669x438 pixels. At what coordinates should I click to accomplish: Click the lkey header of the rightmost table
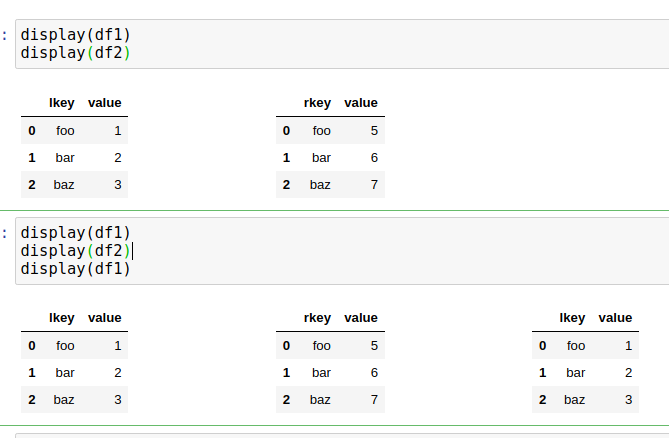tap(572, 318)
